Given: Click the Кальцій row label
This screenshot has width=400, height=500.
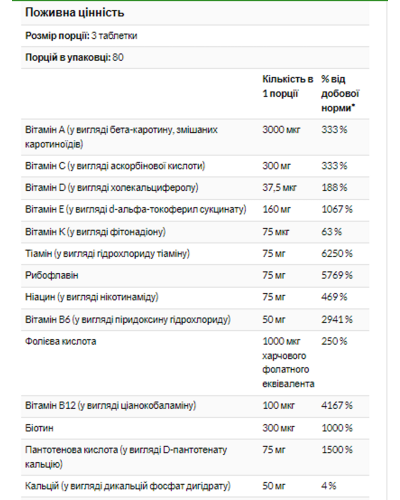Looking at the screenshot, I should pyautogui.click(x=128, y=486).
